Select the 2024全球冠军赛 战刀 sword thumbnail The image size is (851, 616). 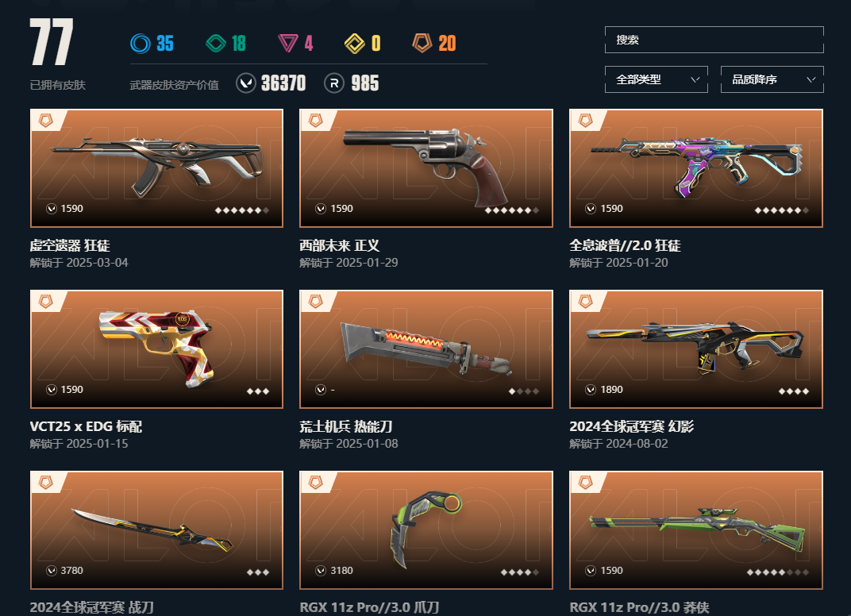point(156,530)
